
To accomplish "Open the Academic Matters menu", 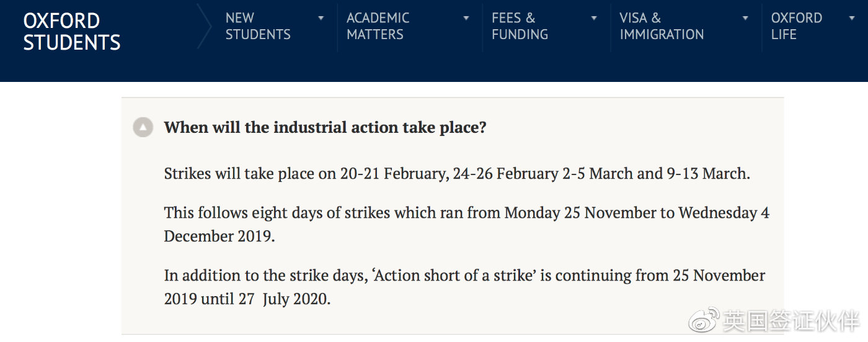I will [378, 26].
